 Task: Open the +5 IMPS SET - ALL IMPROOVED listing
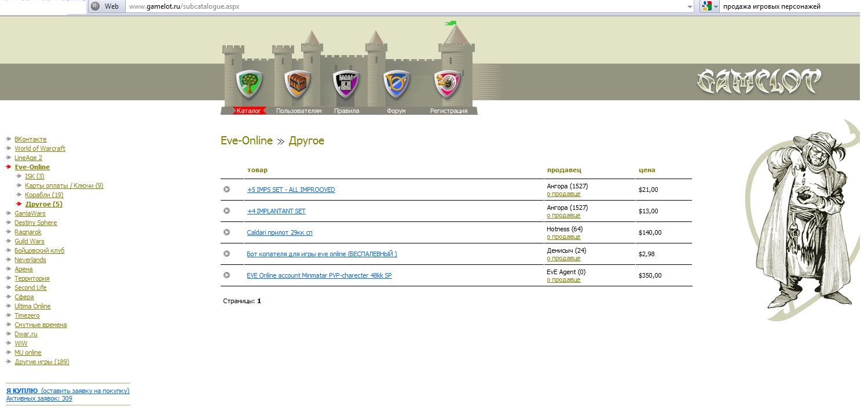[x=291, y=190]
